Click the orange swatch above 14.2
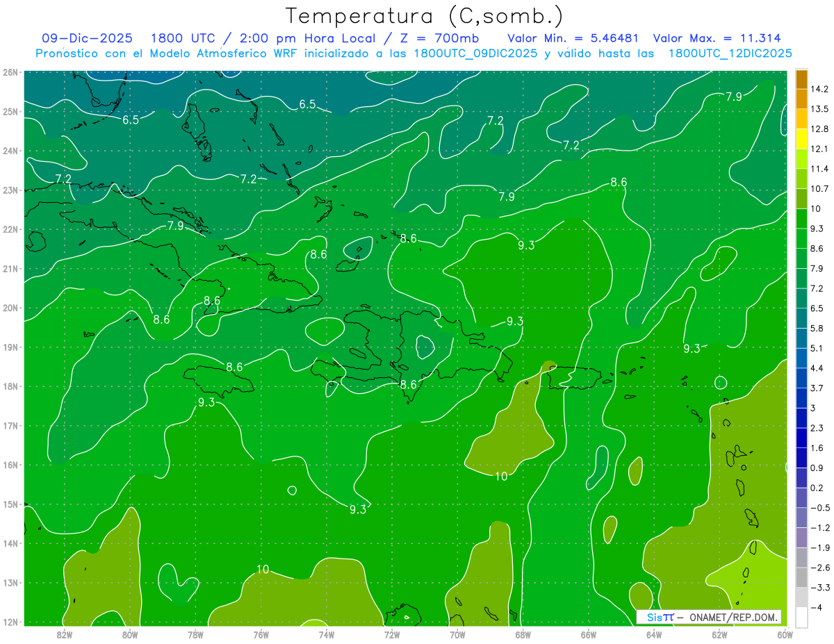Image resolution: width=834 pixels, height=644 pixels. coord(801,79)
